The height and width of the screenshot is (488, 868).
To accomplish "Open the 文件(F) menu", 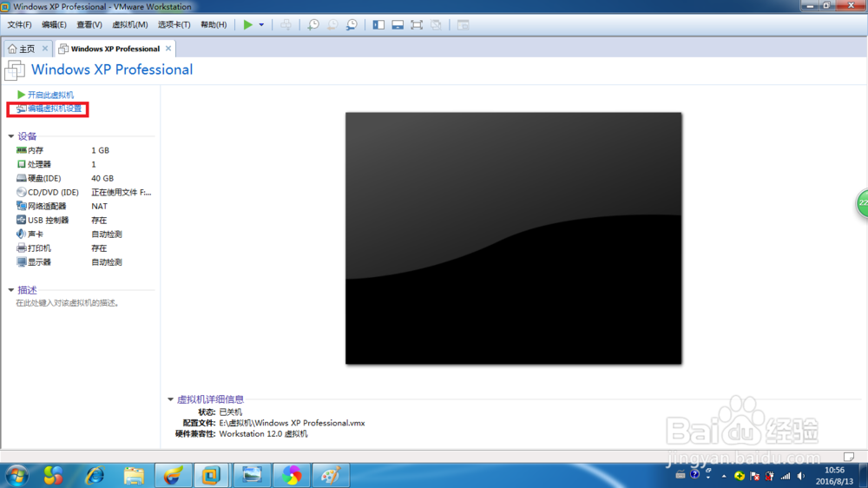I will pyautogui.click(x=19, y=24).
